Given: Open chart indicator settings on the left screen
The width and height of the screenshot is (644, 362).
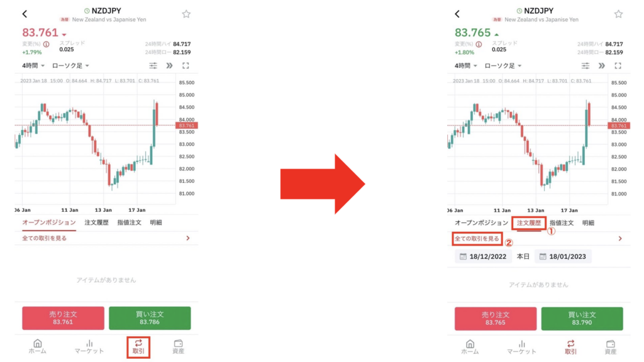Looking at the screenshot, I should click(x=153, y=65).
